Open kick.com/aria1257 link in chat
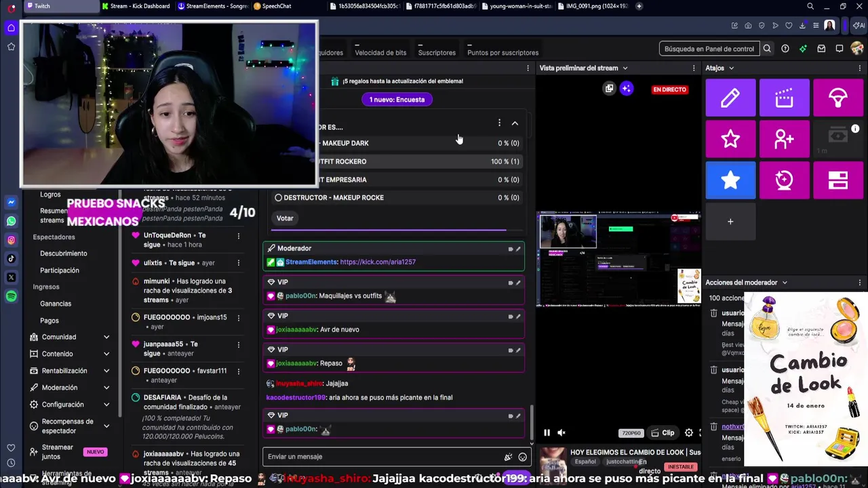868x488 pixels. click(x=378, y=262)
